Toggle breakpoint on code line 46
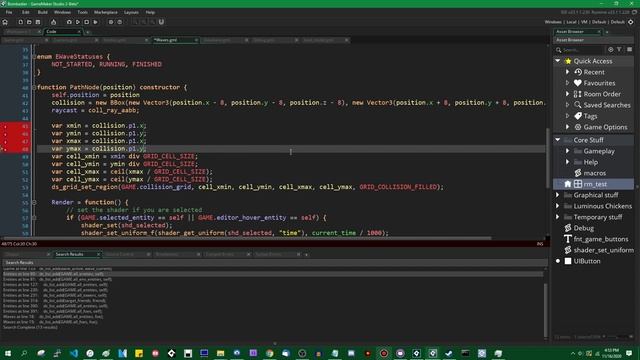The height and width of the screenshot is (360, 640). coord(5,133)
